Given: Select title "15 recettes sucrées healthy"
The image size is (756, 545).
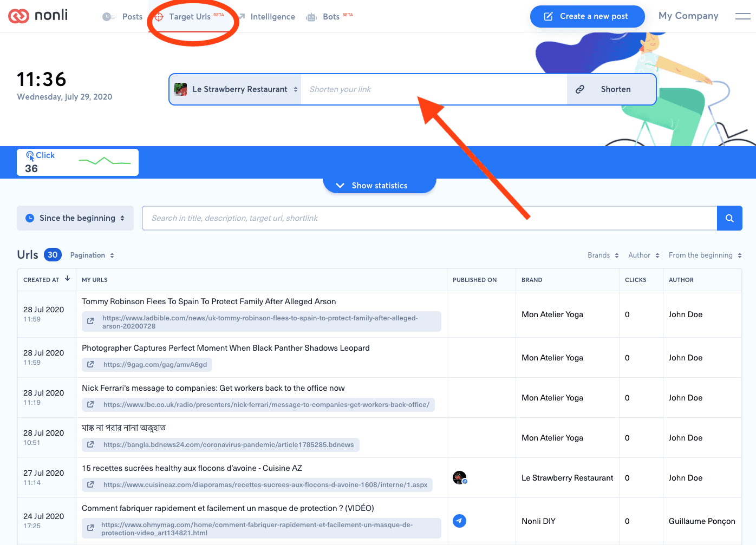Looking at the screenshot, I should 192,468.
